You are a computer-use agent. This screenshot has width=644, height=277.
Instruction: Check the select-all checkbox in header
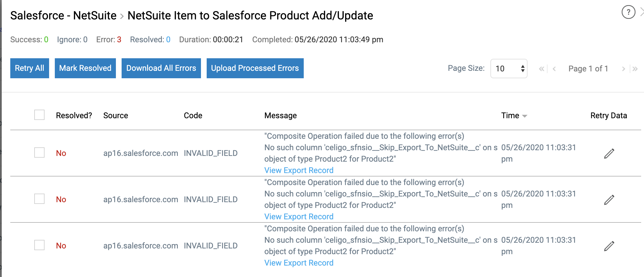pyautogui.click(x=39, y=115)
